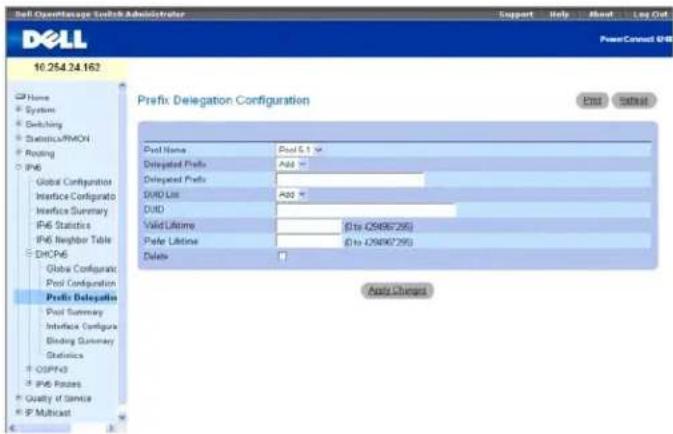Open Pool Summary page
This screenshot has width=673, height=434.
[x=75, y=312]
